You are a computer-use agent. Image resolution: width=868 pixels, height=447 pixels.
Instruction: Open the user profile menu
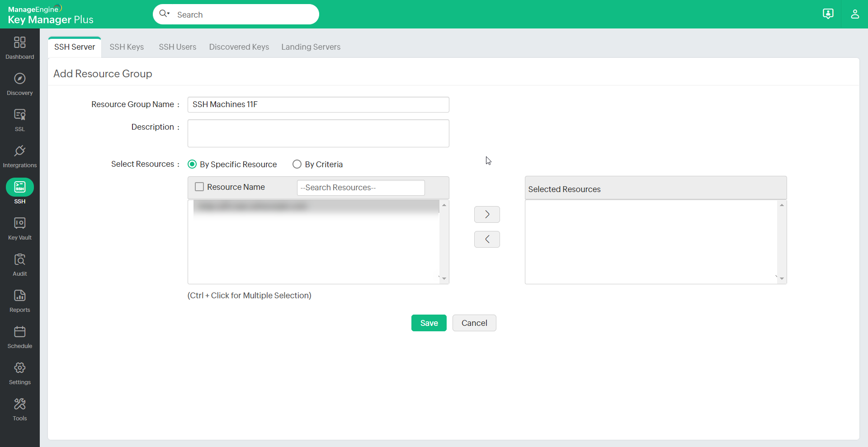[855, 14]
